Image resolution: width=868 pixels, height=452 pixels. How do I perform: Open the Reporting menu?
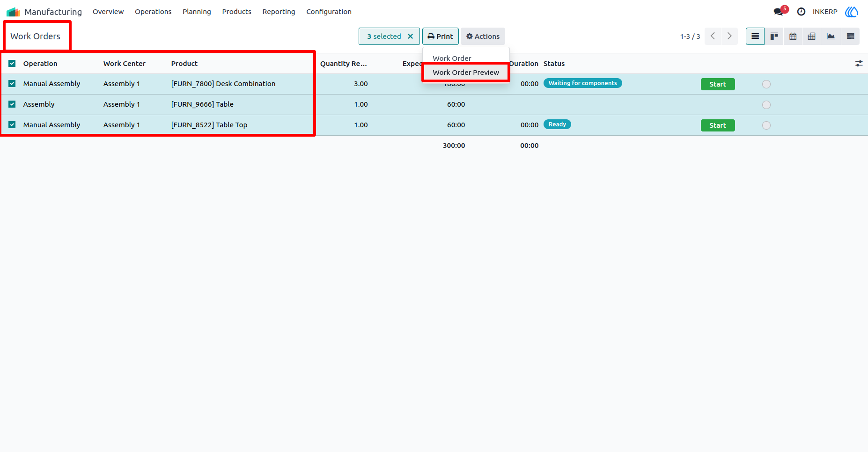click(279, 12)
